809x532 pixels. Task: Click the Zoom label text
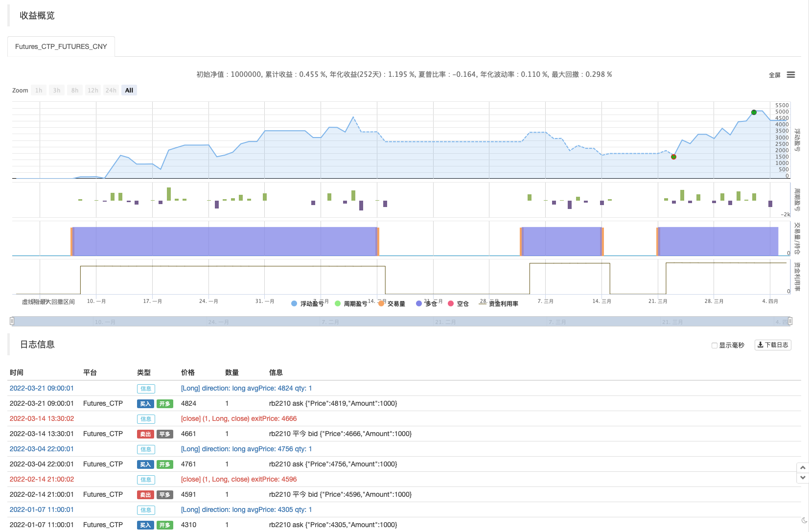click(x=20, y=91)
